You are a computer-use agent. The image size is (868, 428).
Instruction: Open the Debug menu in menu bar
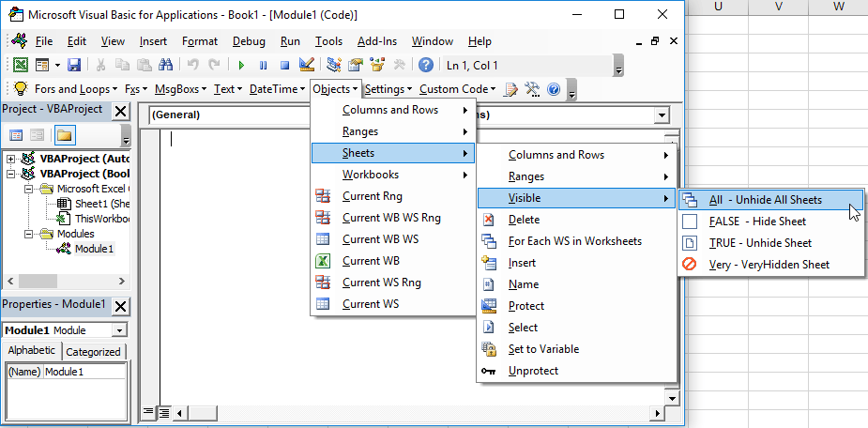pos(249,41)
